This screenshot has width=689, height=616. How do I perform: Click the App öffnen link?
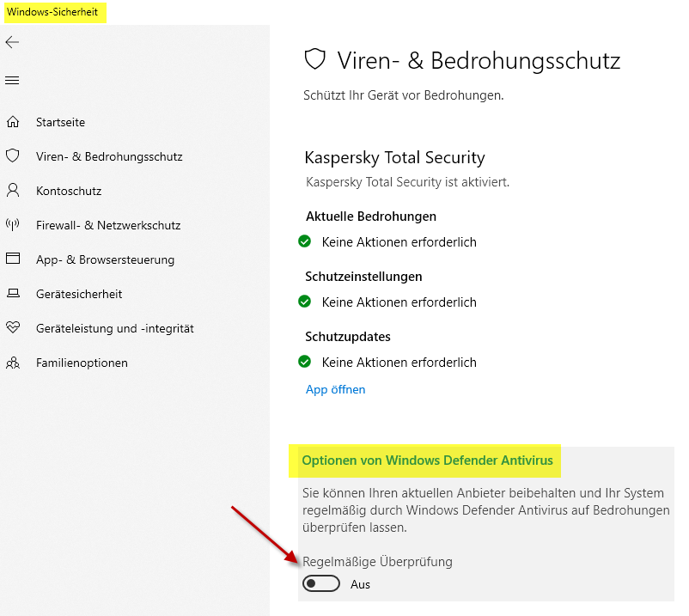point(335,389)
